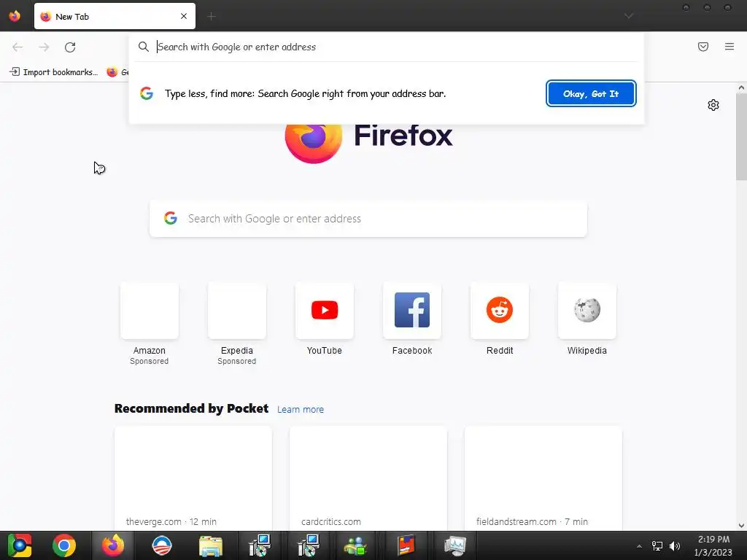
Task: Click the vertical scrollbar thumb
Action: [741, 137]
